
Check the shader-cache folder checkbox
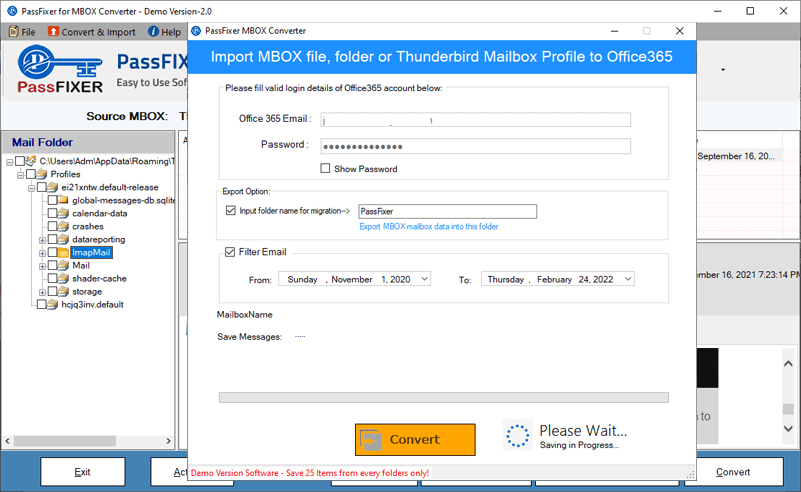click(52, 278)
